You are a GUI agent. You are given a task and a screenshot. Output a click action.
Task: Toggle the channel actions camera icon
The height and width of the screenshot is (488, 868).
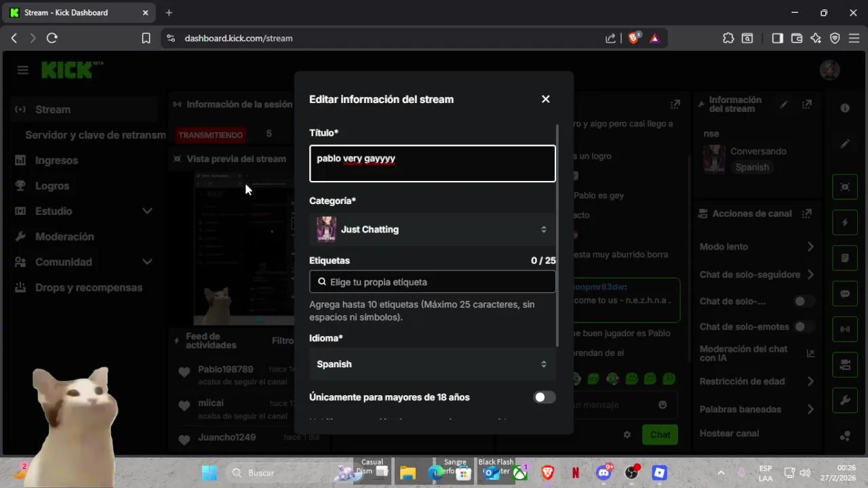(x=845, y=365)
